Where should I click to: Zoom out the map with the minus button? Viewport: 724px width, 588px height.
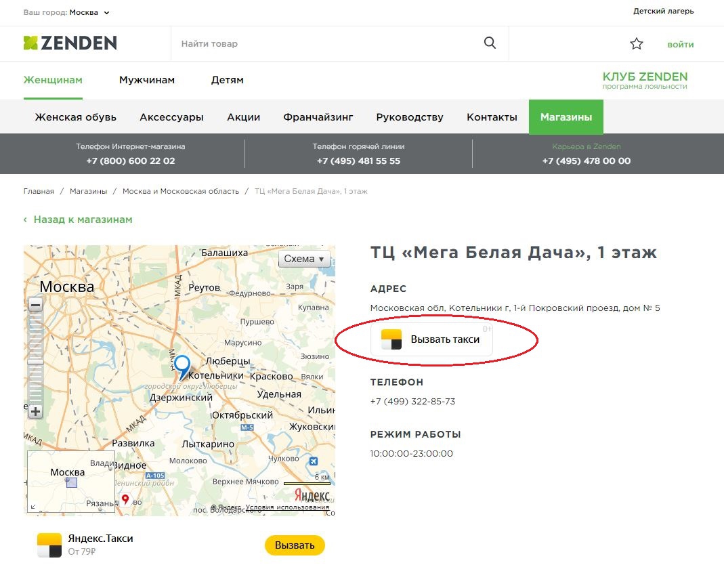35,305
